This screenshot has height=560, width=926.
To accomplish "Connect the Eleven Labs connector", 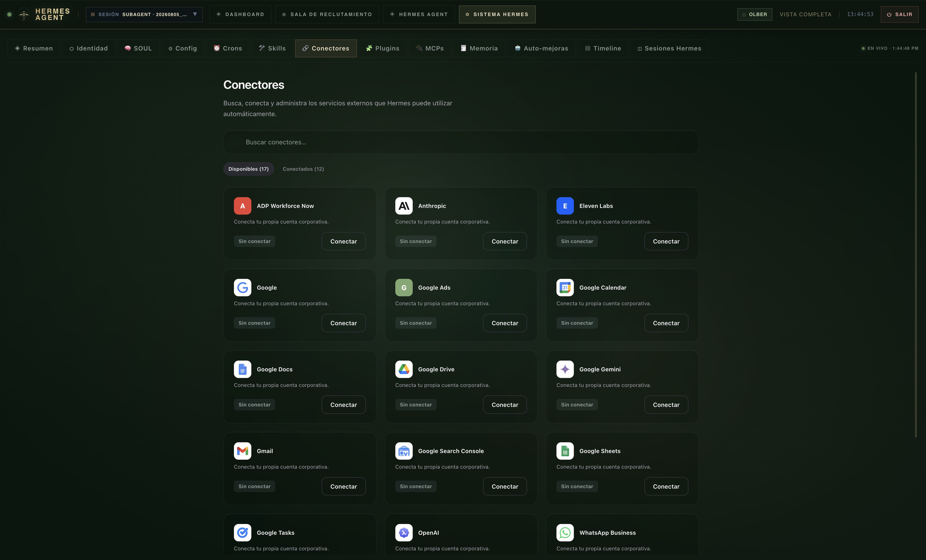I will (666, 241).
